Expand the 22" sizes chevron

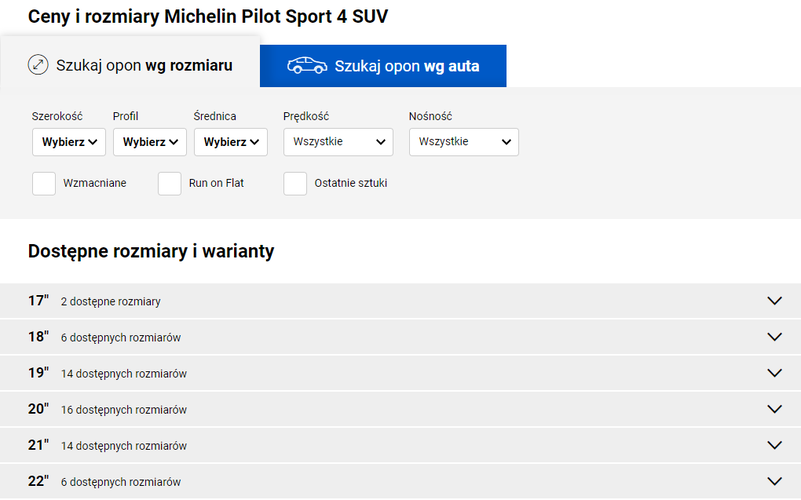coord(774,481)
